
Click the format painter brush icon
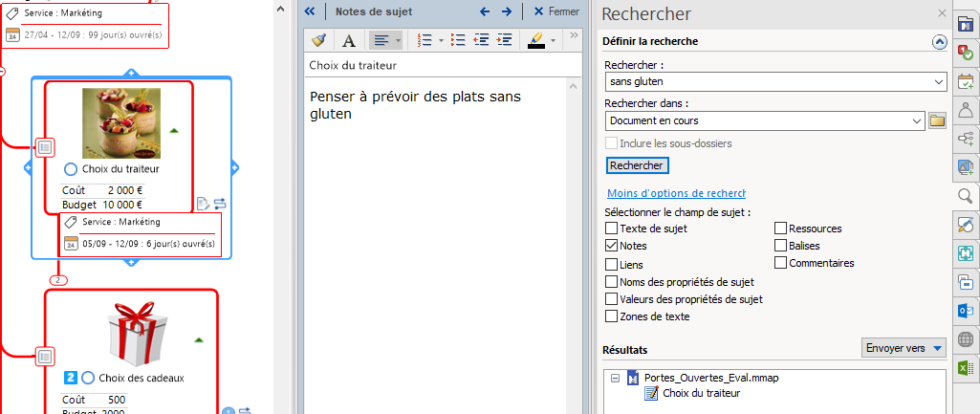pos(320,40)
